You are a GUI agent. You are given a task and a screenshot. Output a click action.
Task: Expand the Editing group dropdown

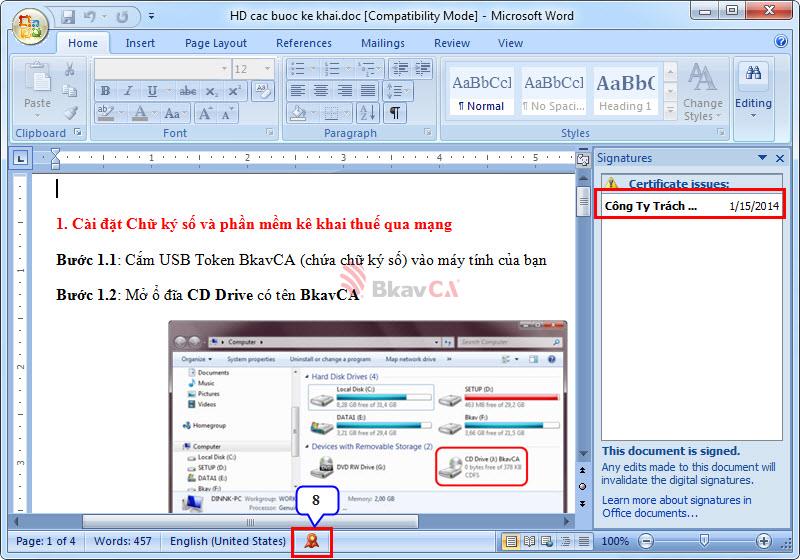753,91
